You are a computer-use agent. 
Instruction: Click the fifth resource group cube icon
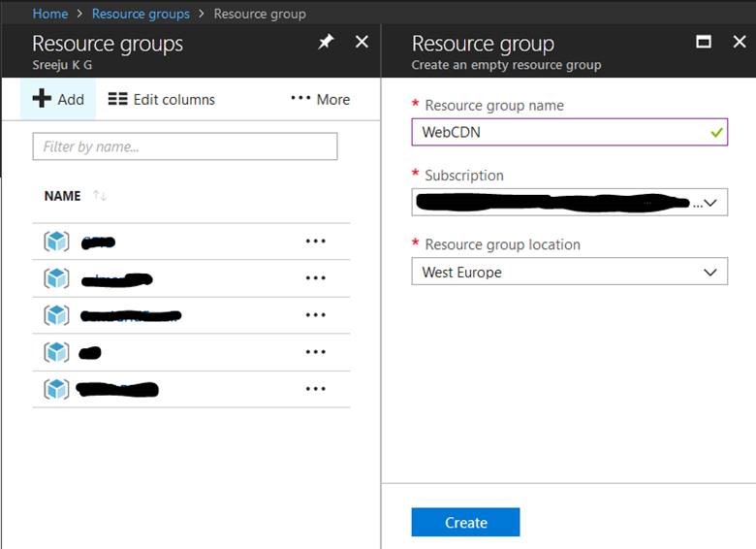tap(56, 389)
